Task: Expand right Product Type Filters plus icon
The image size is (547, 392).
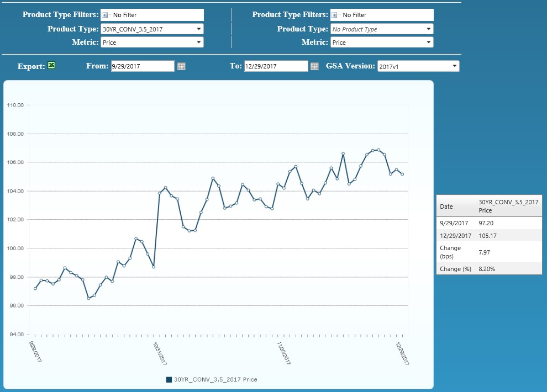Action: point(334,15)
